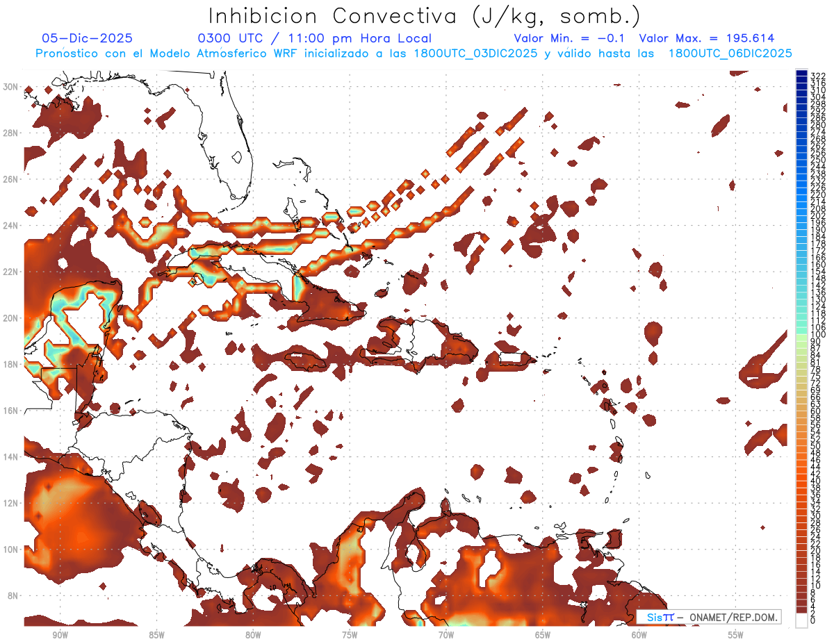Click the '26N' latitude label
The image size is (834, 644).
10,179
